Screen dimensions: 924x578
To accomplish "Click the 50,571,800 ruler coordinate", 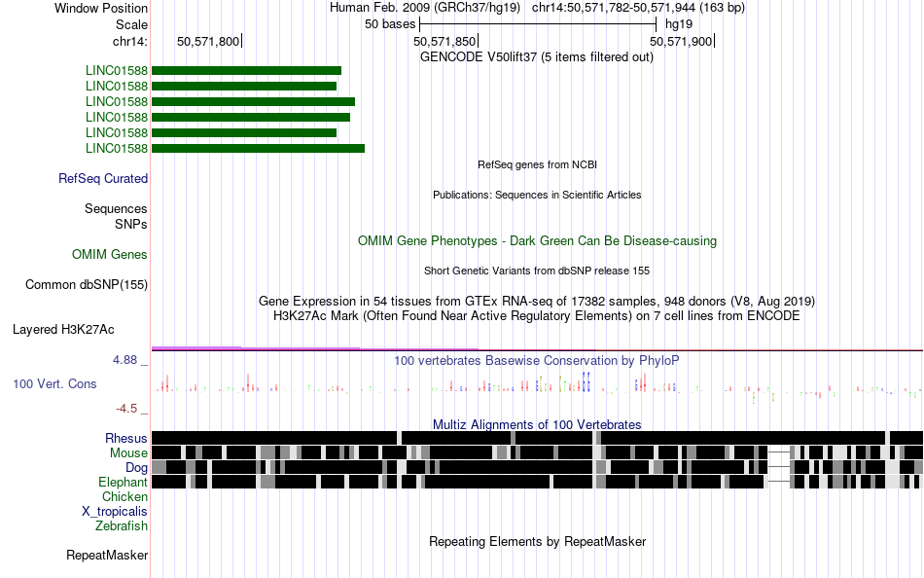I will click(x=208, y=41).
